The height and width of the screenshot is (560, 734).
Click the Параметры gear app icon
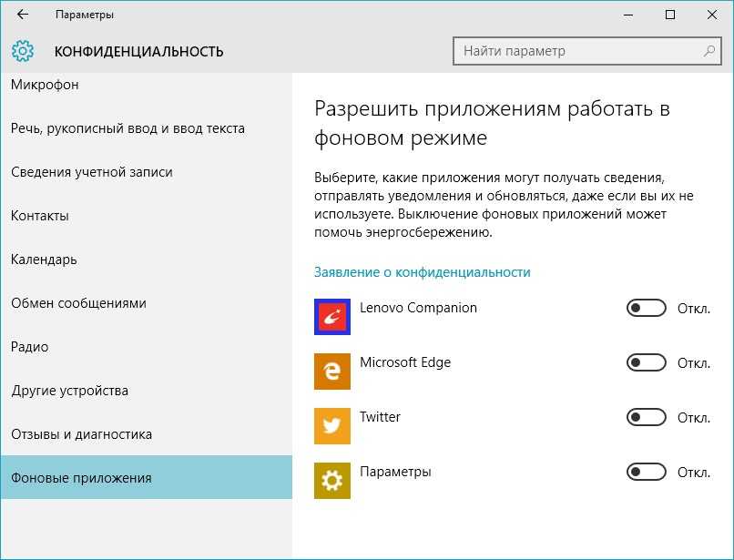coord(331,481)
